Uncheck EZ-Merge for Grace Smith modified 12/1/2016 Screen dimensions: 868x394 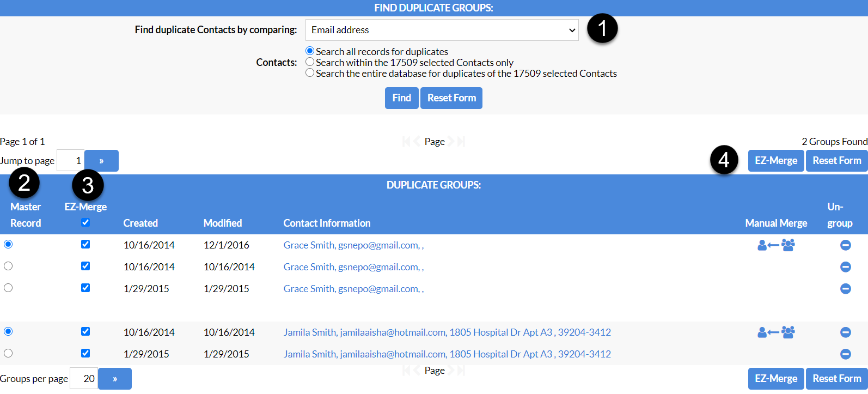click(85, 244)
